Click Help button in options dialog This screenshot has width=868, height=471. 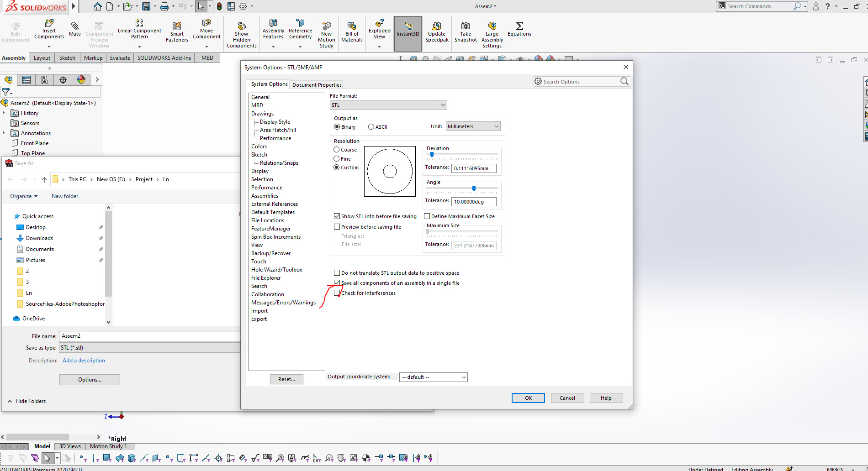point(606,398)
